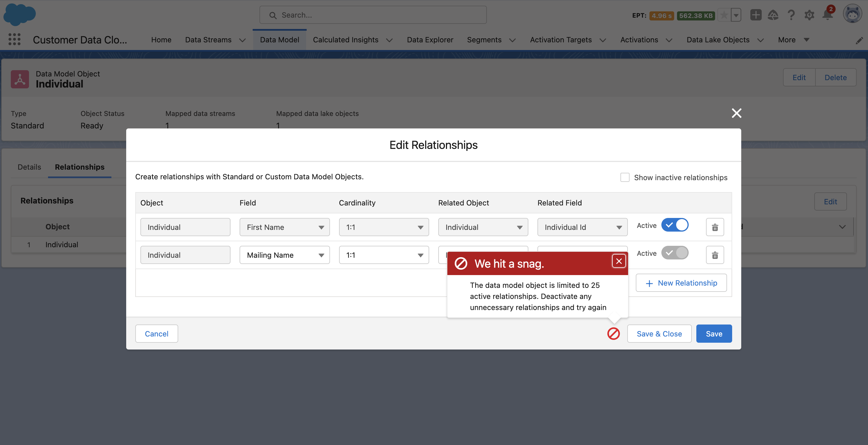
Task: Click the error icon in the snag header
Action: click(x=461, y=263)
